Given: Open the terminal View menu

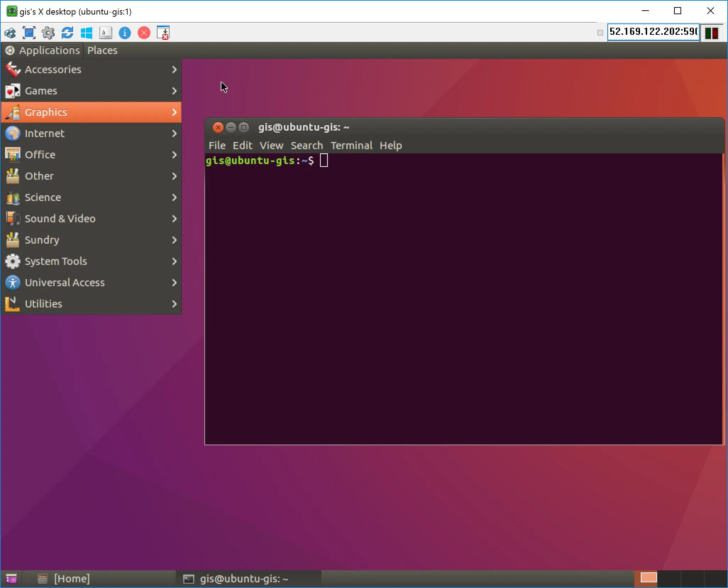Looking at the screenshot, I should coord(271,146).
